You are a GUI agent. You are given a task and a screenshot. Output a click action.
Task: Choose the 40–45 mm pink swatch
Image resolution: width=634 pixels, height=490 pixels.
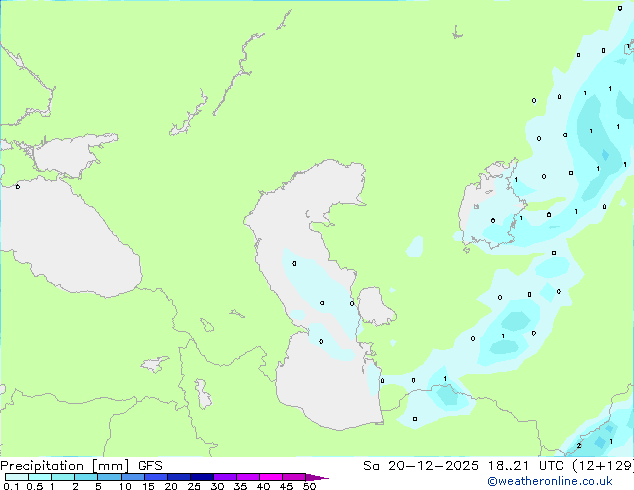coord(271,477)
